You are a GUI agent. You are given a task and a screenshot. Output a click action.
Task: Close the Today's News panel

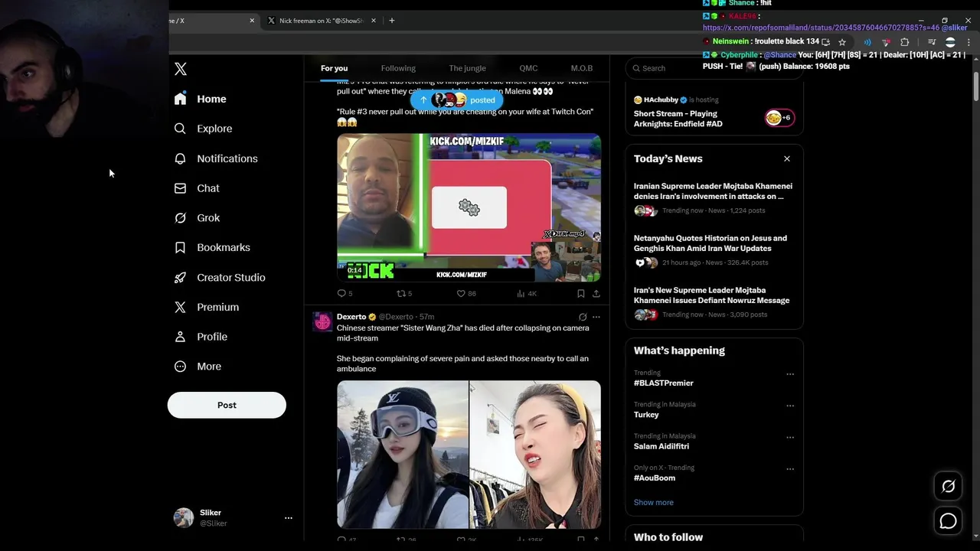click(786, 158)
